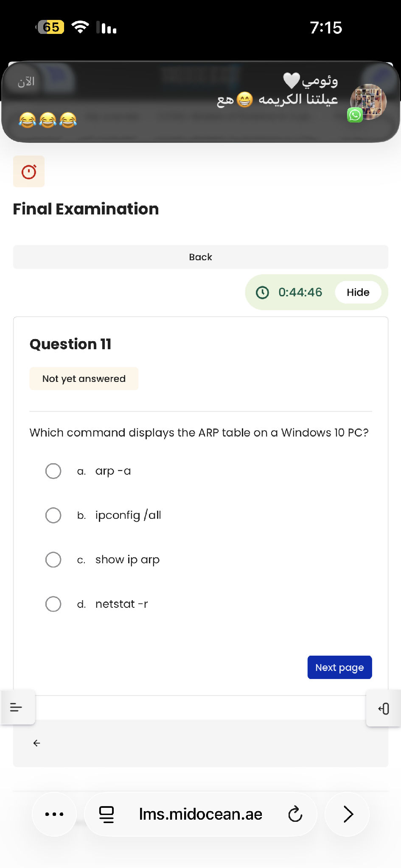Tap the browser tabs icon in address bar
This screenshot has height=868, width=401.
coord(107,814)
